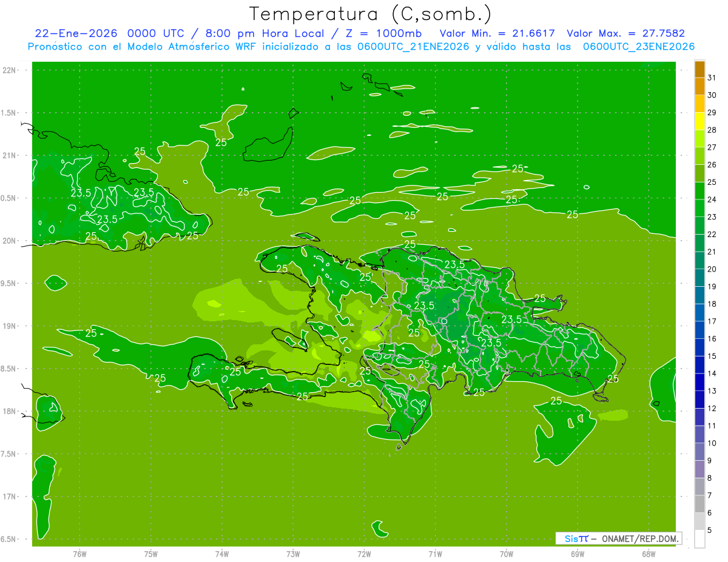Click the map title 'Temperatura (C,somb.)'

(371, 15)
